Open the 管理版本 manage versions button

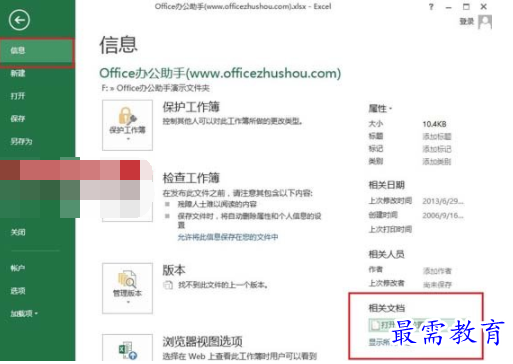[127, 288]
